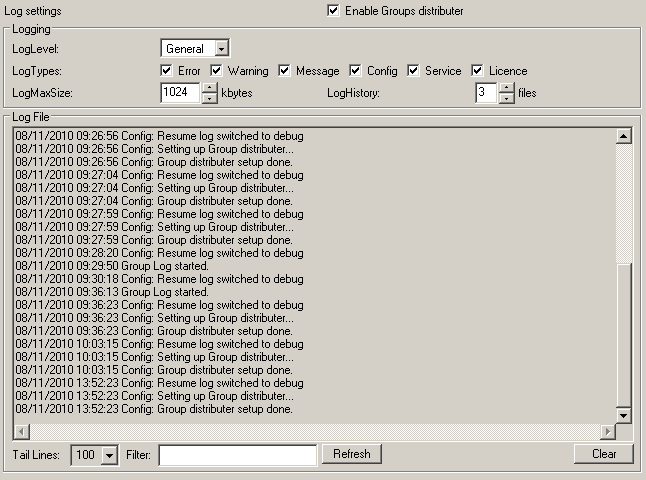Increase LogMaxSize with the up arrow
Screen dimensions: 646x480
tap(209, 88)
